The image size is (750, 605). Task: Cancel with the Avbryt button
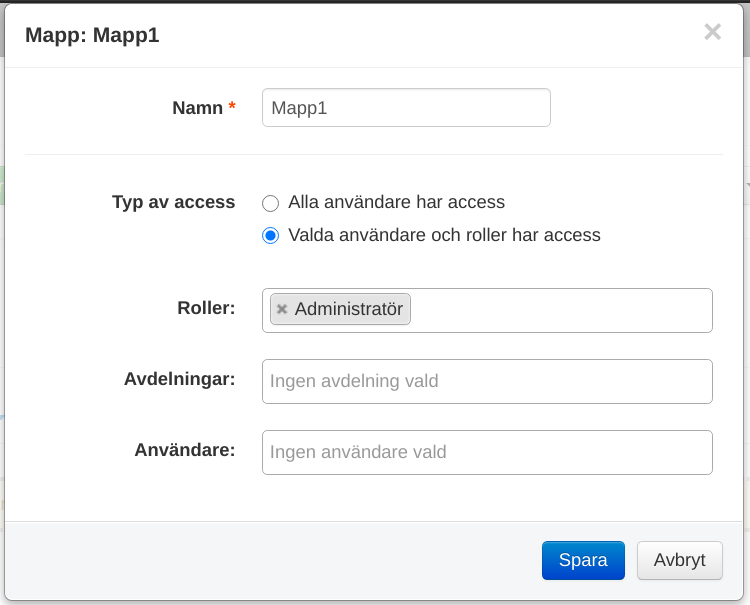(x=679, y=560)
